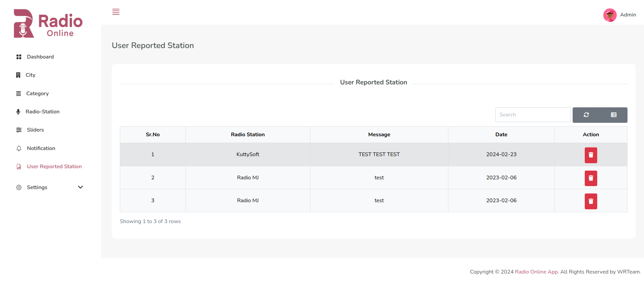
Task: Expand Settings with the chevron arrow
Action: pyautogui.click(x=80, y=187)
